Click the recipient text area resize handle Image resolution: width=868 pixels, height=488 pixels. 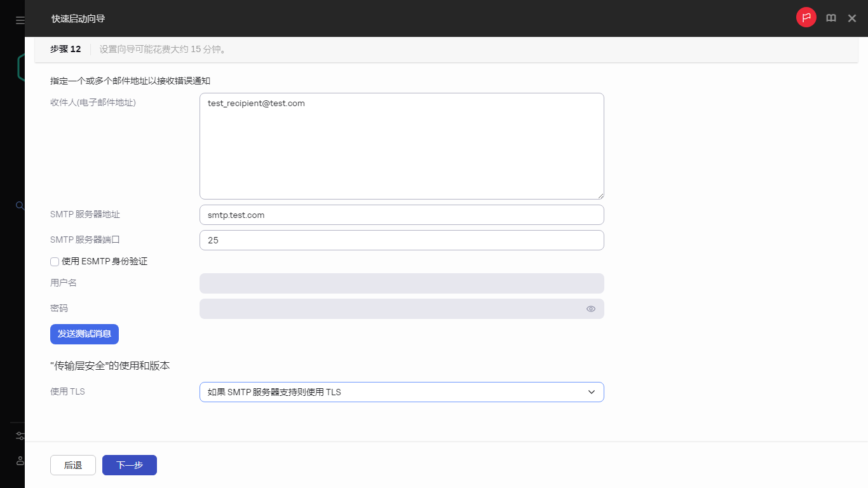tap(600, 196)
